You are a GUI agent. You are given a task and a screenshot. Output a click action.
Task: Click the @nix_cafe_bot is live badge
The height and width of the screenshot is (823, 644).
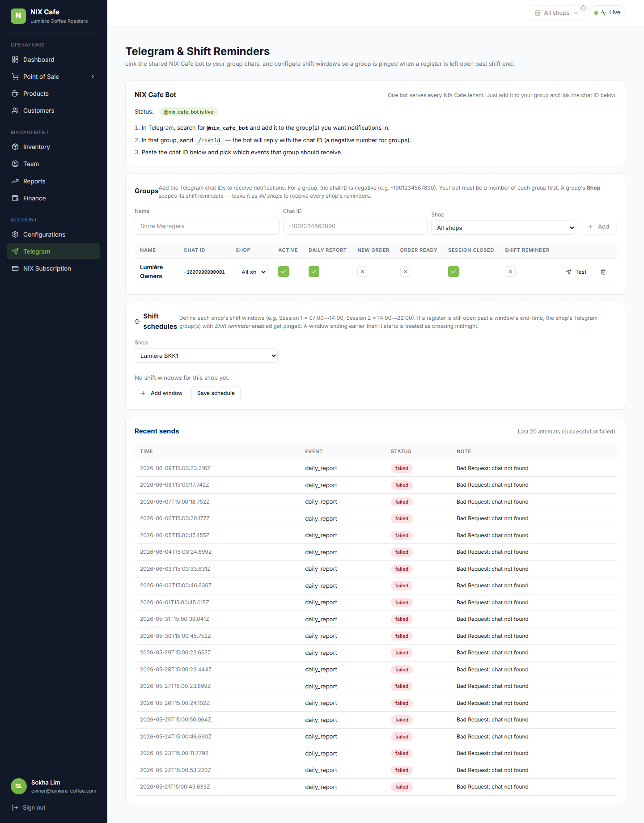[x=188, y=112]
